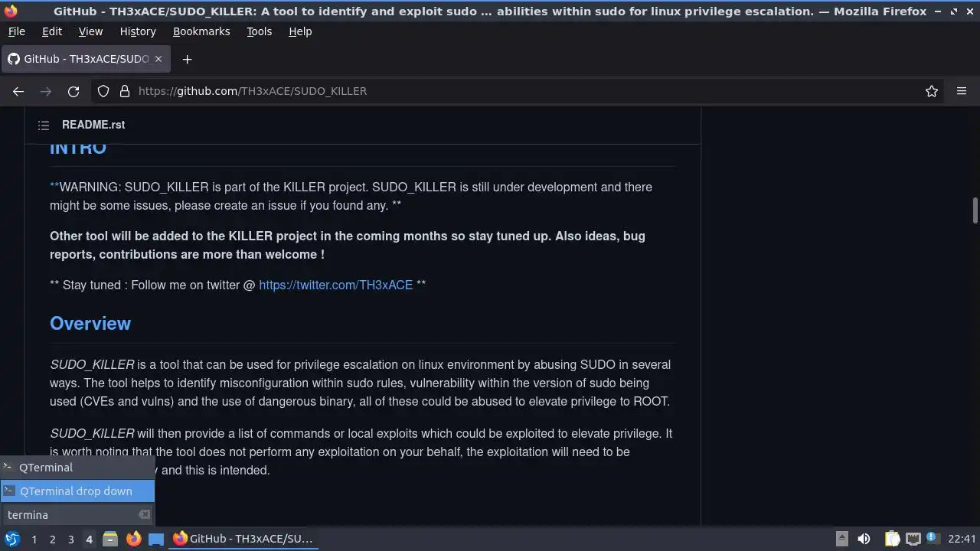Open the History menu
Screen dimensions: 980x551
pyautogui.click(x=138, y=31)
